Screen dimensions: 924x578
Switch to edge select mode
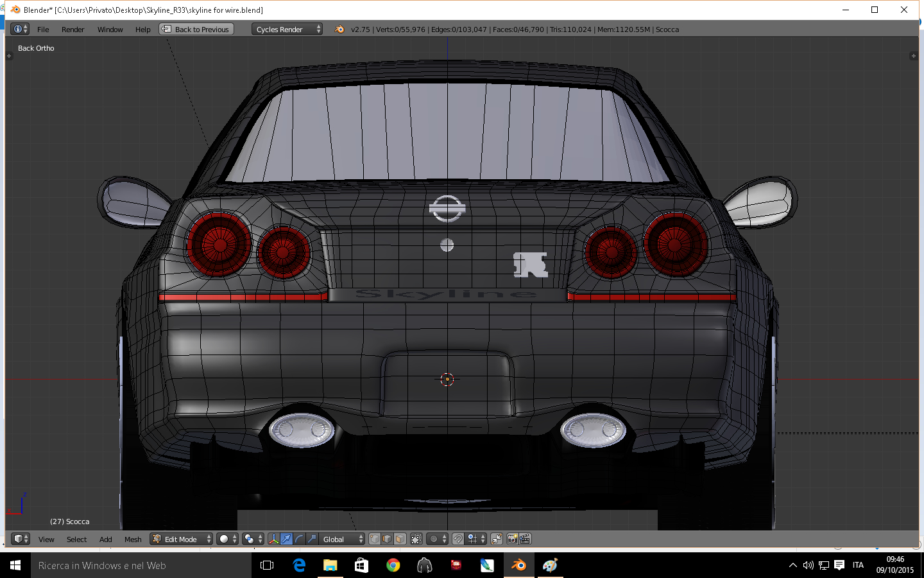click(387, 539)
